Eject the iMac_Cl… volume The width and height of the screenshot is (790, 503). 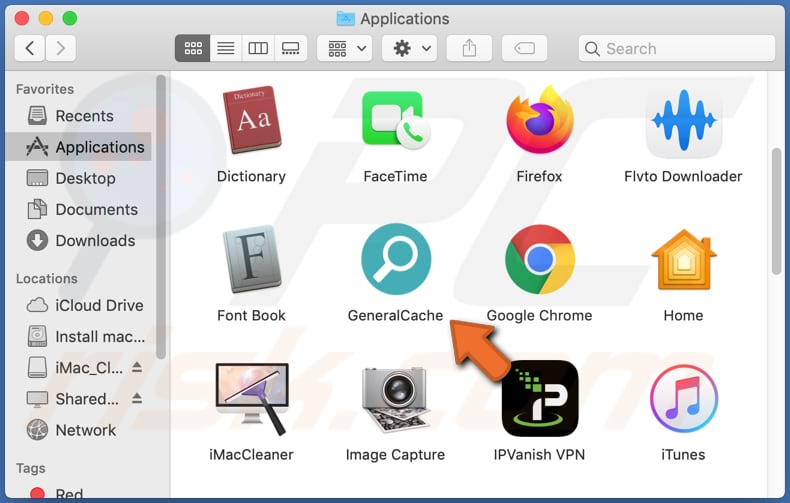[x=137, y=367]
